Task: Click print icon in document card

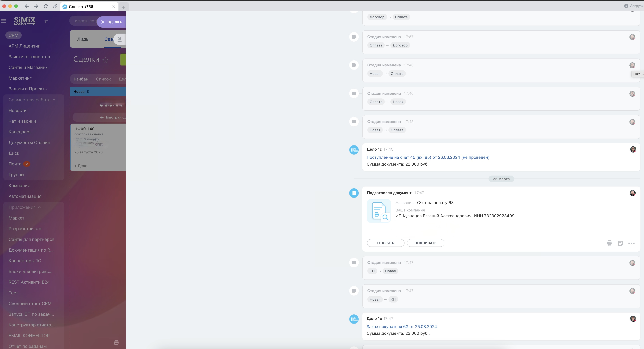Action: 610,243
